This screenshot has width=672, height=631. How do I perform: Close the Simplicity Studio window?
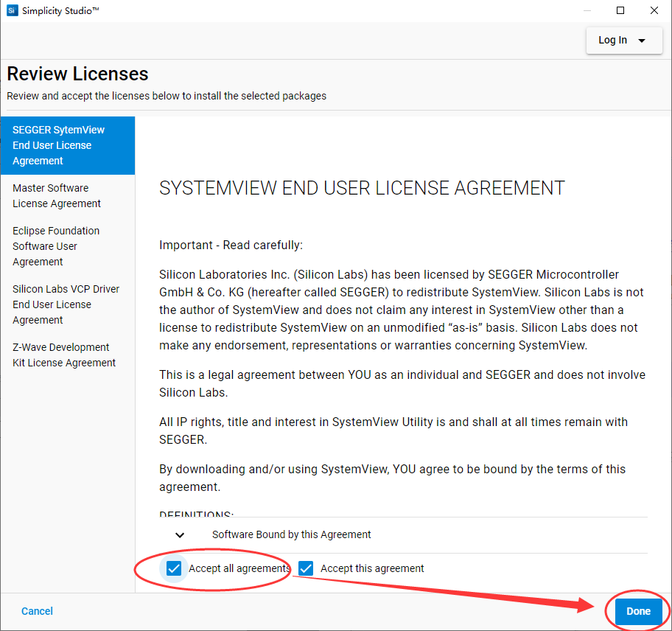pyautogui.click(x=654, y=10)
